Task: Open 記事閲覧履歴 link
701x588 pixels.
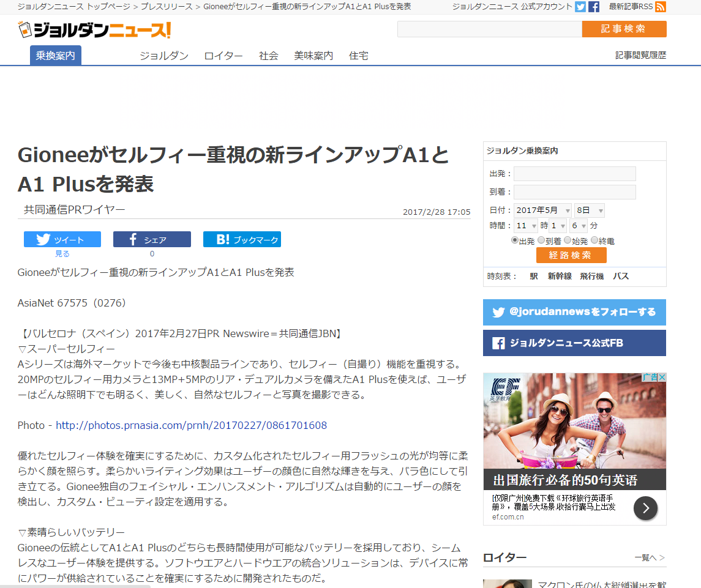Action: tap(640, 55)
